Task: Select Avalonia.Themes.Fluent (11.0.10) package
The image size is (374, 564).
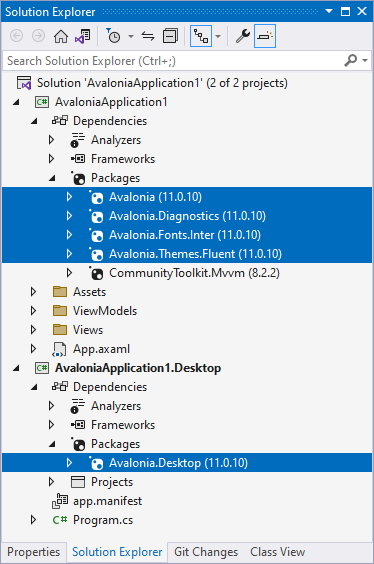Action: tap(195, 254)
